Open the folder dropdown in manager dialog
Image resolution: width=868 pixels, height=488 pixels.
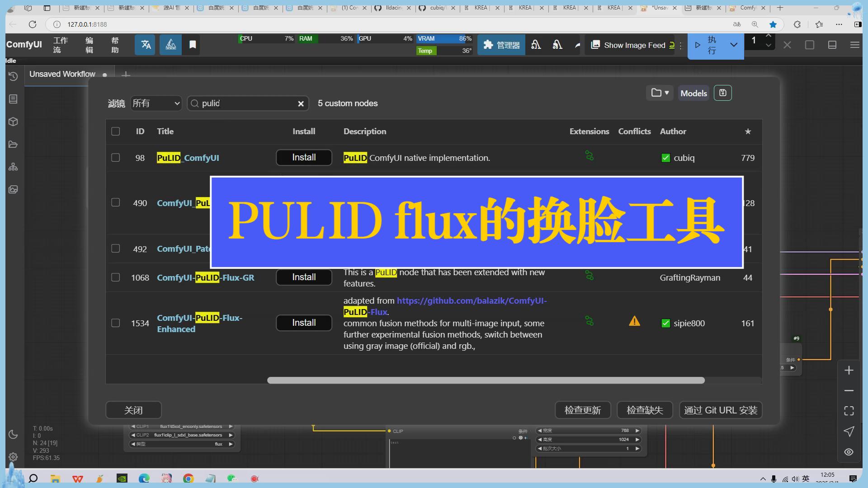pyautogui.click(x=660, y=93)
